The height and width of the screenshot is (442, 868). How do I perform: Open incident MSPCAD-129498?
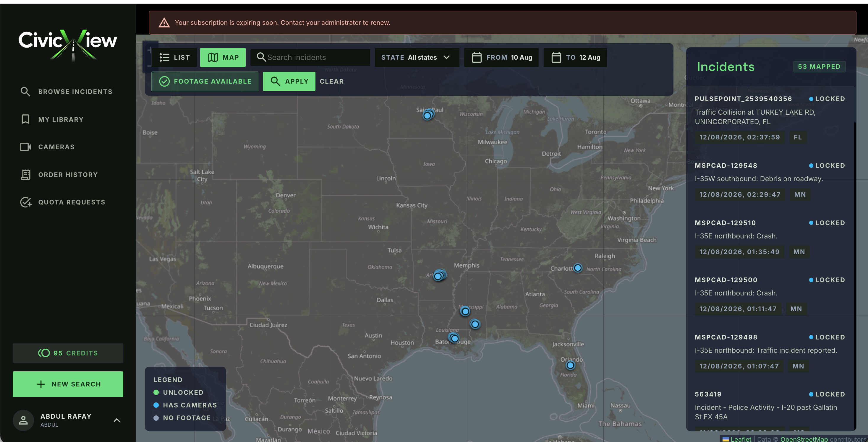pos(770,352)
